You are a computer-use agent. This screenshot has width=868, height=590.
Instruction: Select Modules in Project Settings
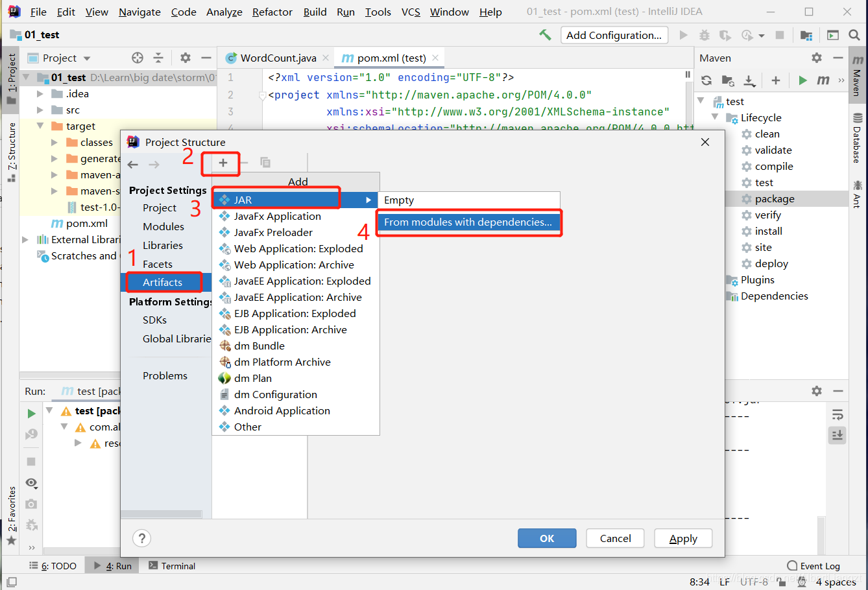point(163,226)
